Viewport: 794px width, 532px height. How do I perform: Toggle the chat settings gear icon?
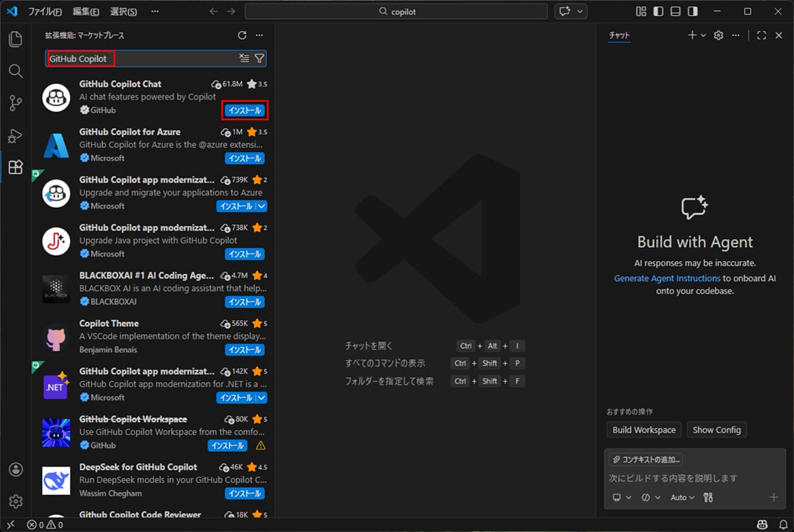click(718, 35)
